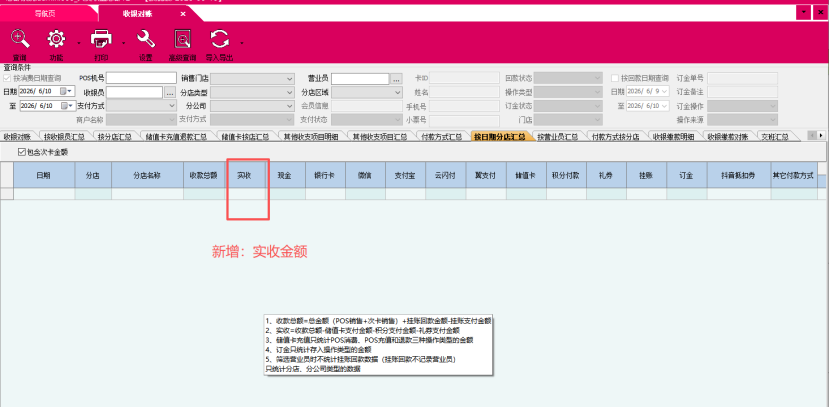Switch to the 其他收支项目明细 tab
829x407 pixels.
click(x=311, y=137)
